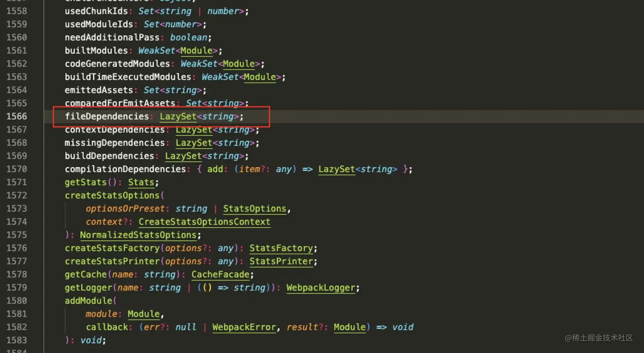
Task: Open the StatsPrinter type link
Action: [x=281, y=261]
